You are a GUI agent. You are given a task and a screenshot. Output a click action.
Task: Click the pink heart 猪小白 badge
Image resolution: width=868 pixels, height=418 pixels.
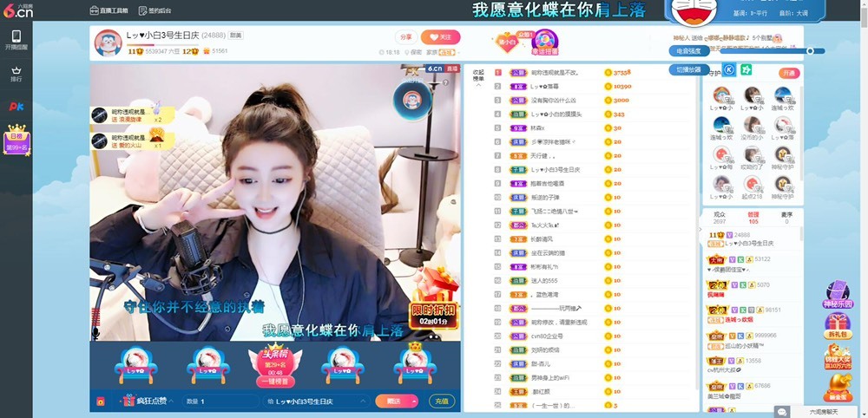click(507, 42)
